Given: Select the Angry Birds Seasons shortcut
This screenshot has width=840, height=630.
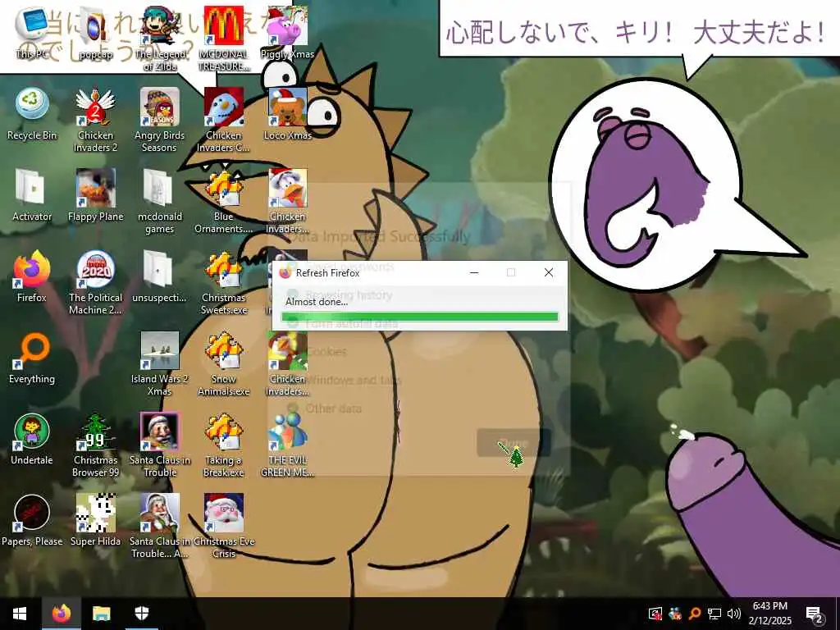Looking at the screenshot, I should coord(160,120).
